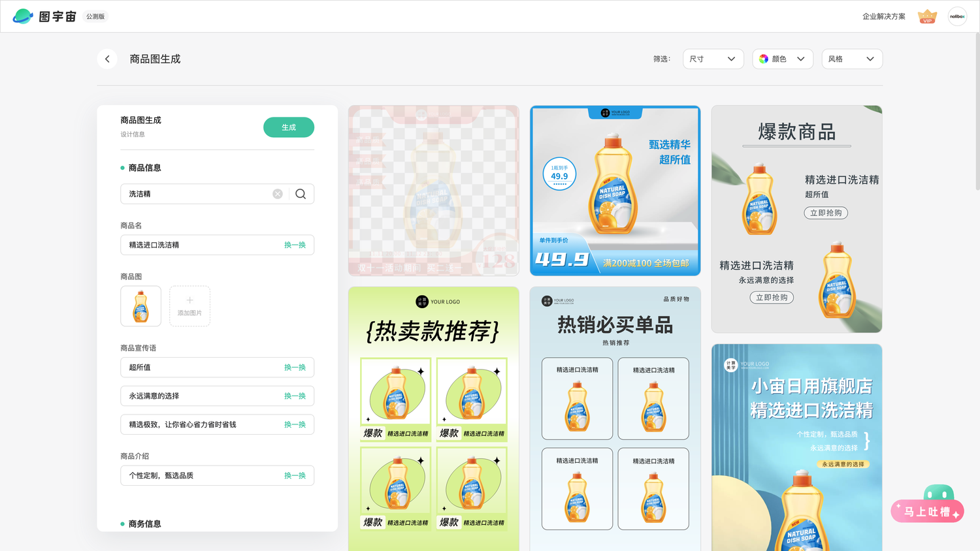Click the page vertical scrollbar
This screenshot has width=980, height=551.
pos(977,112)
